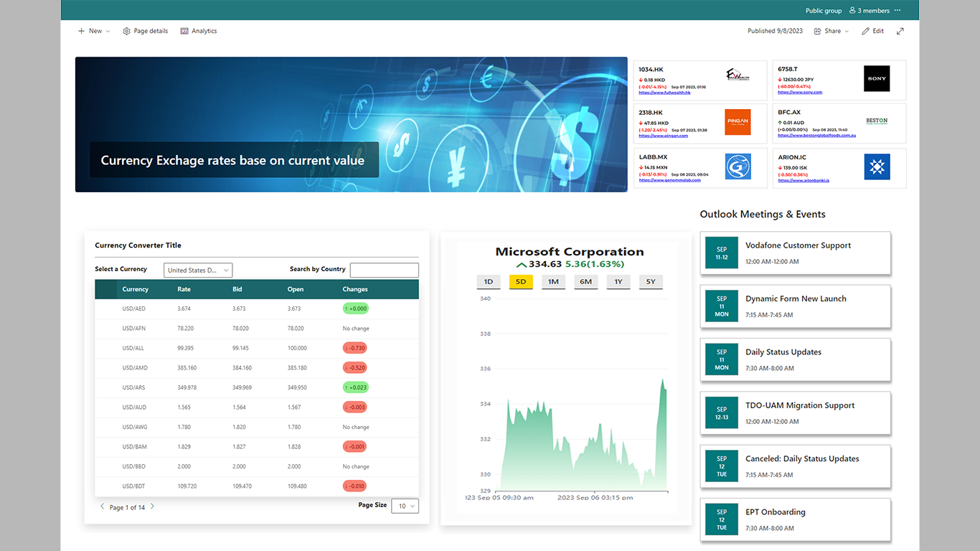Expand the New dropdown chevron
Screen dimensions: 980x551
point(108,32)
